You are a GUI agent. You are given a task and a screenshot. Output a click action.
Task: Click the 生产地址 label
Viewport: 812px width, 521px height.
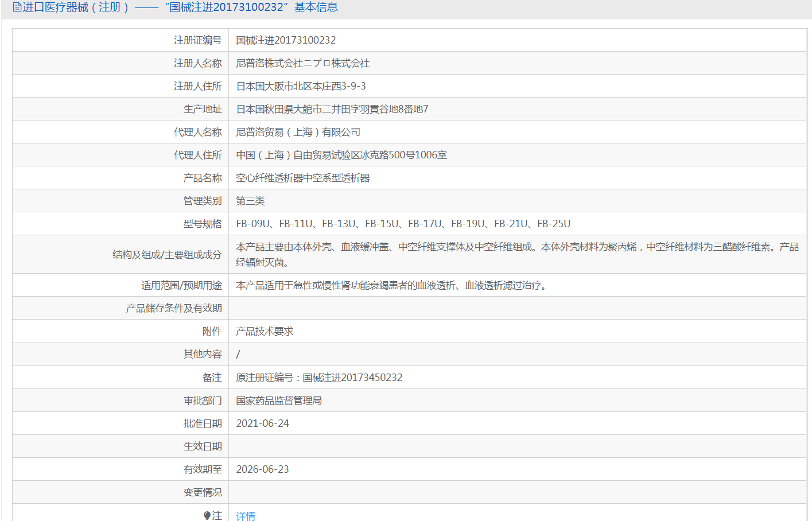203,109
